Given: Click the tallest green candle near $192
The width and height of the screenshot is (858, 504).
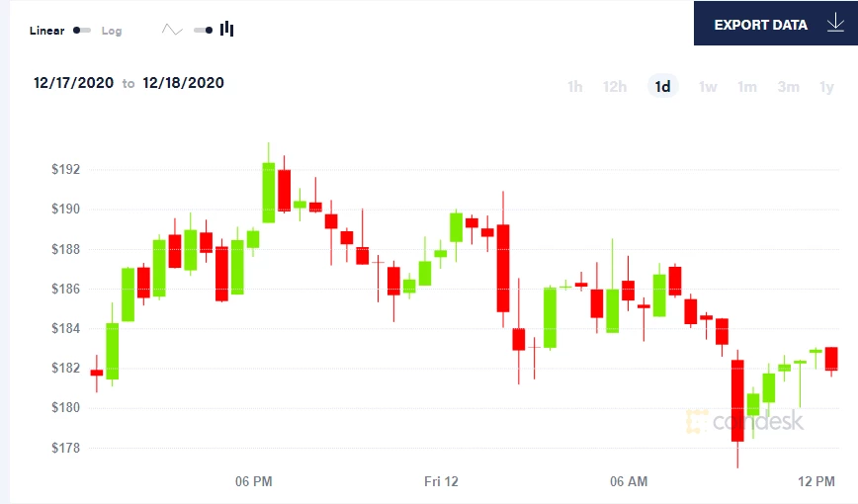Looking at the screenshot, I should 268,192.
